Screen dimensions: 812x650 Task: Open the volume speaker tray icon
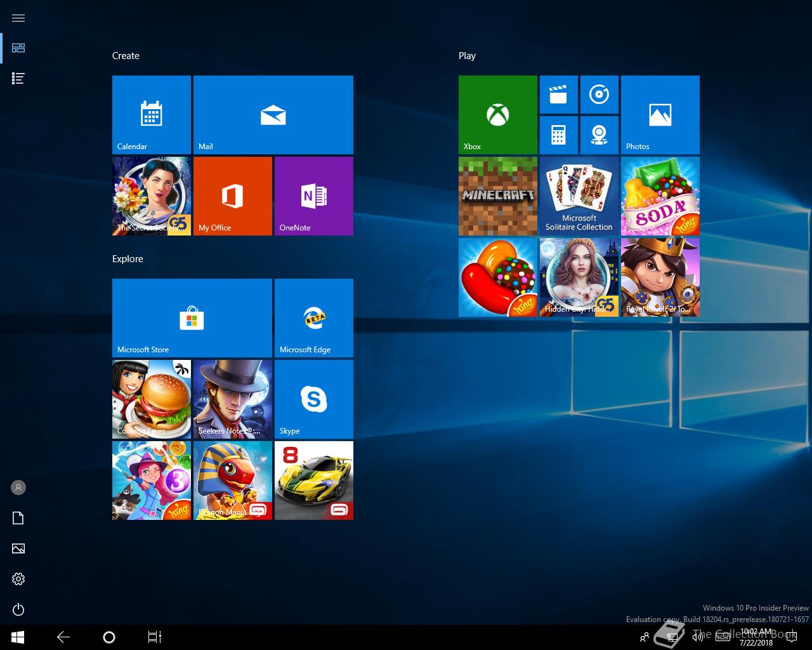[x=698, y=637]
